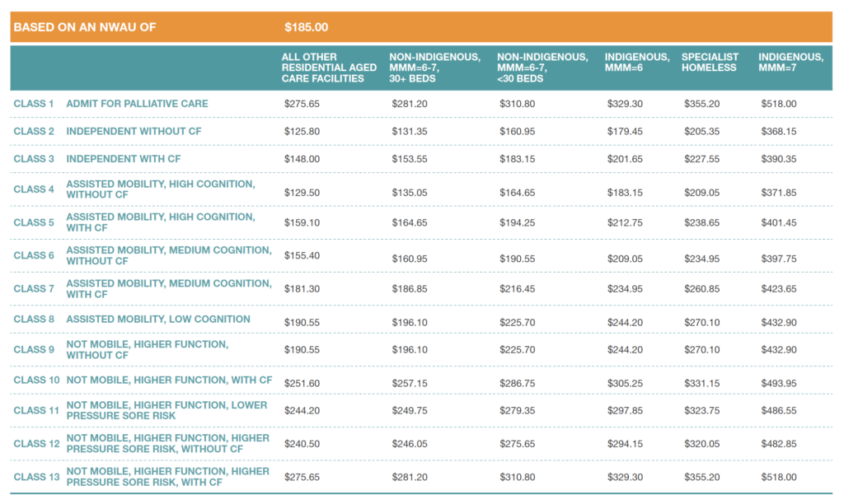This screenshot has width=844, height=504.
Task: Click $275.65 in the Class 1 row
Action: pyautogui.click(x=302, y=104)
